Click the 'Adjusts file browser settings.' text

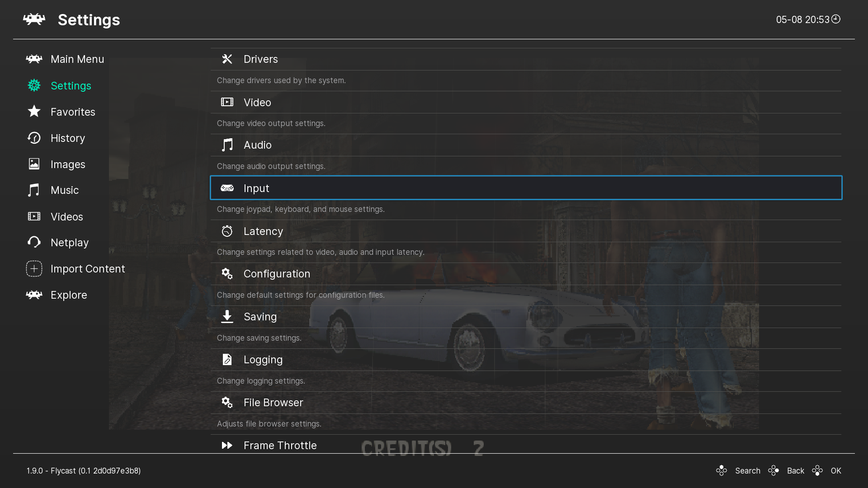[x=269, y=424]
